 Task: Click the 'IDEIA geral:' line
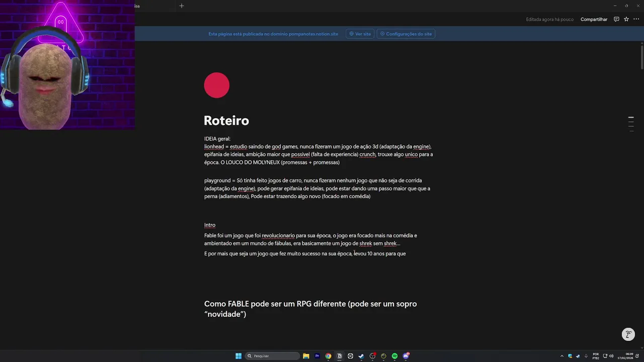(x=217, y=139)
